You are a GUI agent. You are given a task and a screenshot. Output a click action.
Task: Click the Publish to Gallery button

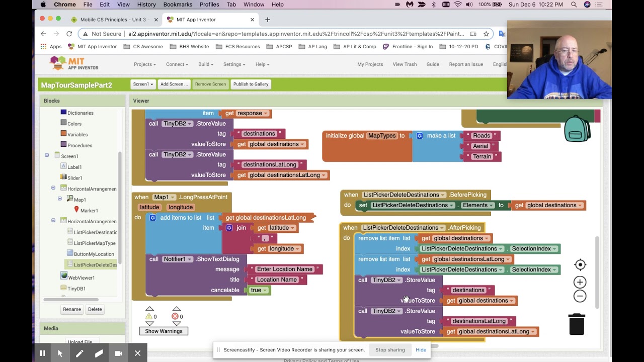[x=251, y=84]
